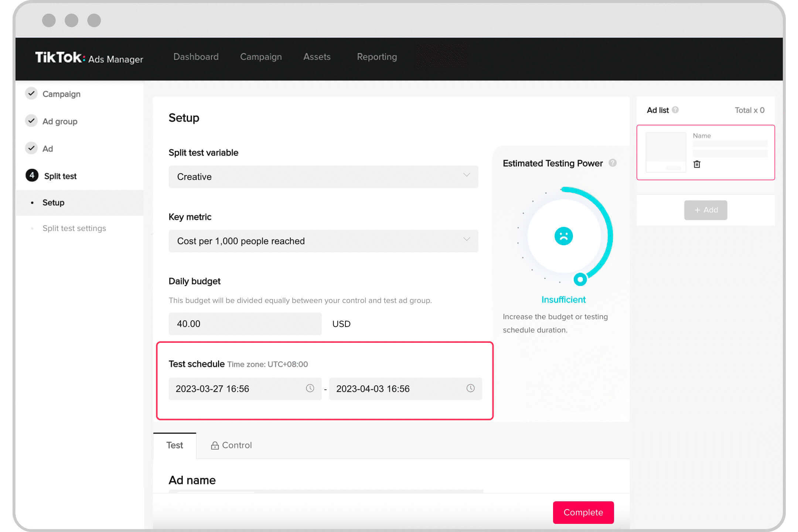The height and width of the screenshot is (532, 798).
Task: Click the Campaign step checkmark
Action: pyautogui.click(x=31, y=93)
